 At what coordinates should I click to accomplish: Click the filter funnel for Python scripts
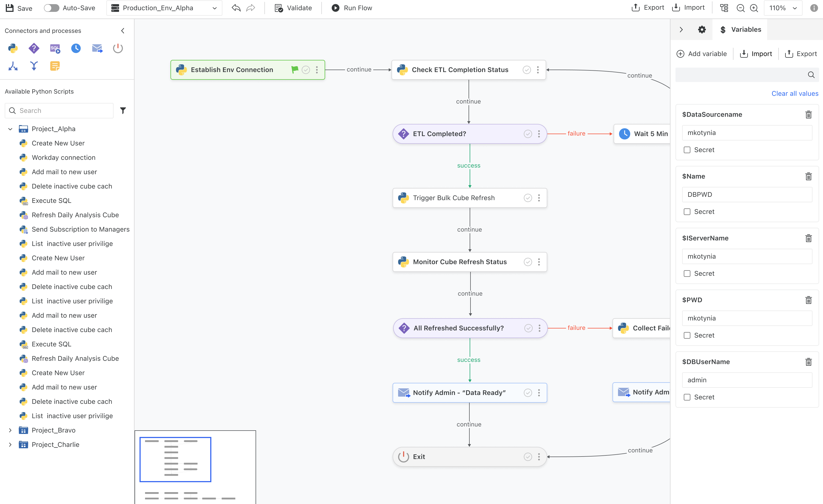click(123, 110)
